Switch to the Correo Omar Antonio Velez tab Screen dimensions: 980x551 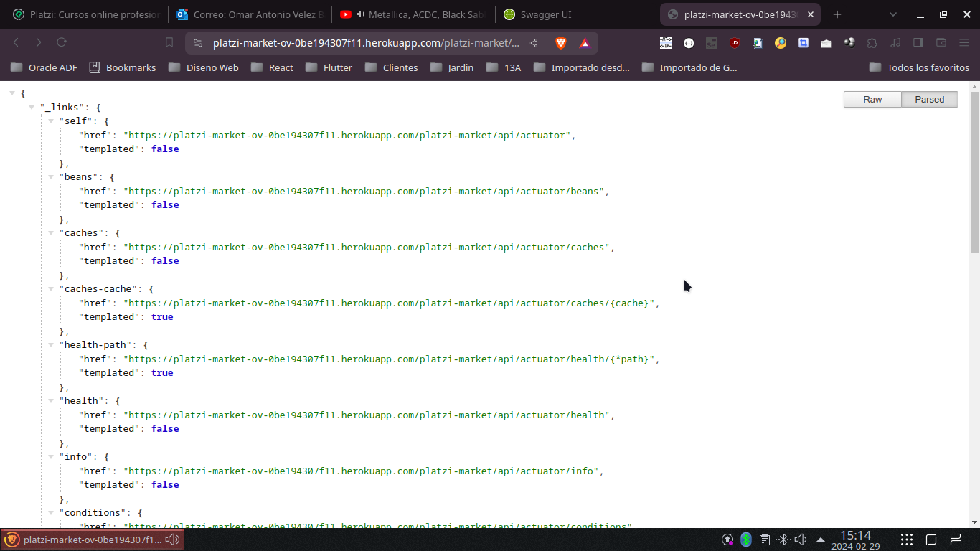(x=250, y=14)
